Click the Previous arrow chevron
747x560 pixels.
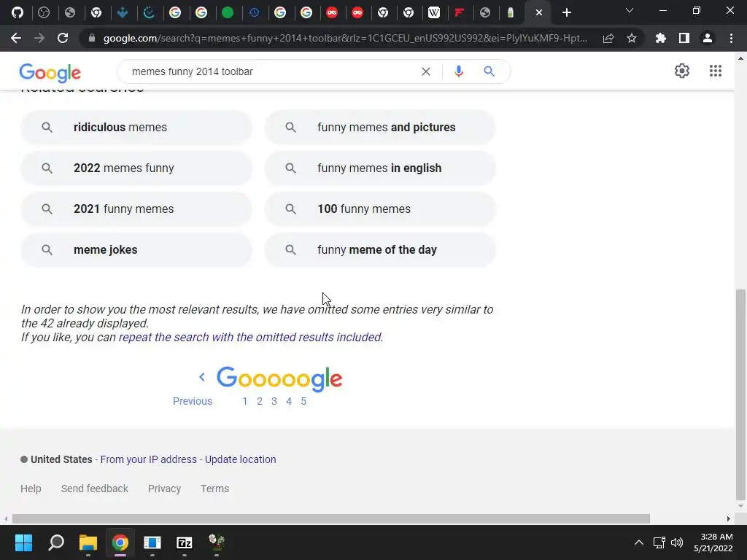pyautogui.click(x=202, y=377)
